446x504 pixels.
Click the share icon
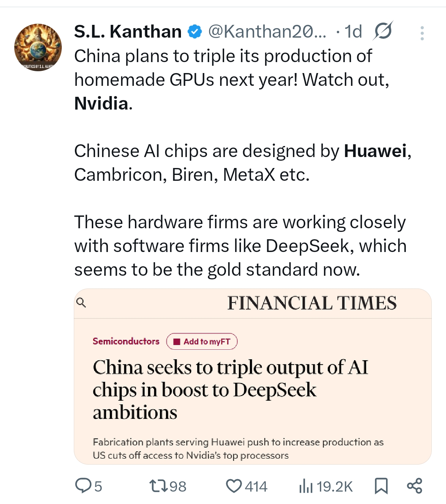coord(415,486)
